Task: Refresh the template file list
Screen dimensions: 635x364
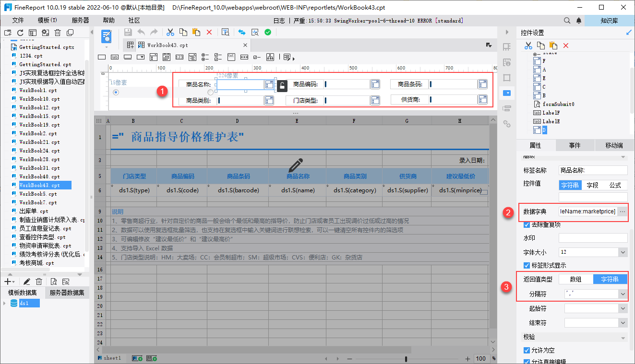Action: click(20, 33)
